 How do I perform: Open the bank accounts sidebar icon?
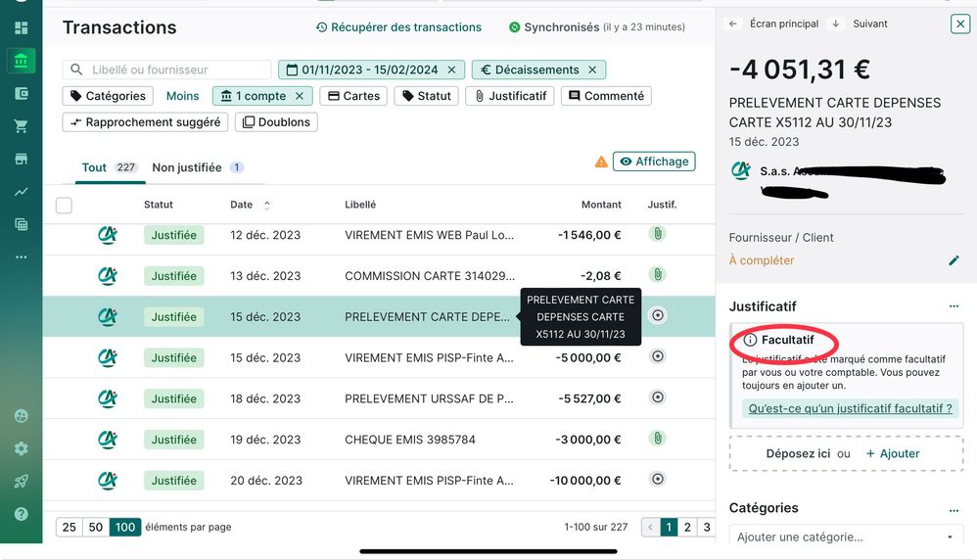pyautogui.click(x=21, y=62)
